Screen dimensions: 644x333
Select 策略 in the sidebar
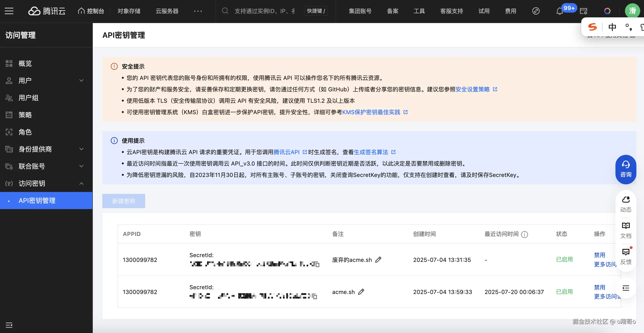(25, 115)
